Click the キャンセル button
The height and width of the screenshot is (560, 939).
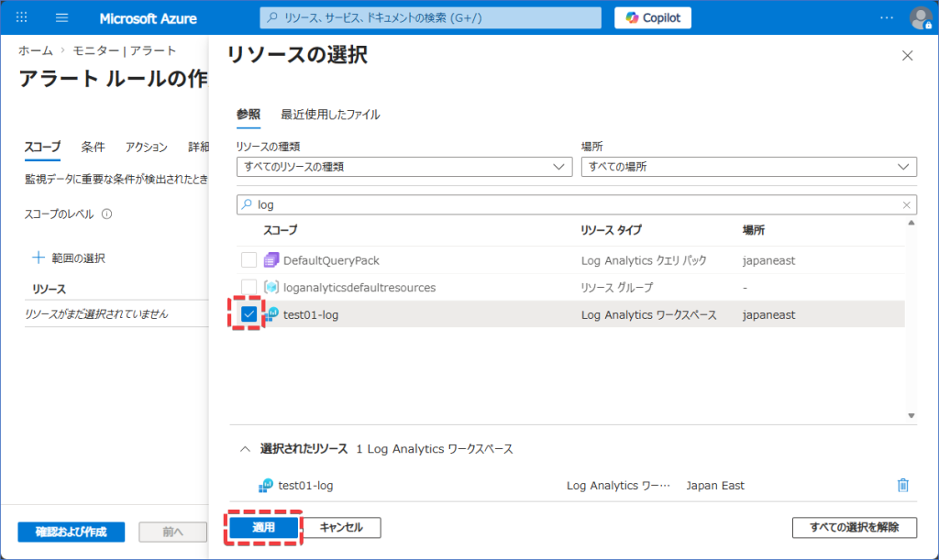click(x=341, y=528)
